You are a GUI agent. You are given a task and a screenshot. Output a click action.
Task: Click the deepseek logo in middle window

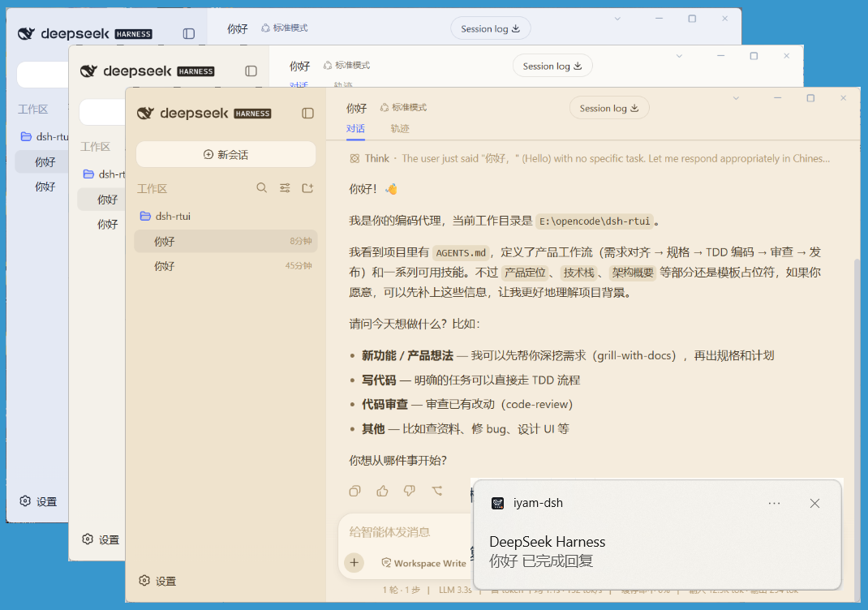(148, 71)
